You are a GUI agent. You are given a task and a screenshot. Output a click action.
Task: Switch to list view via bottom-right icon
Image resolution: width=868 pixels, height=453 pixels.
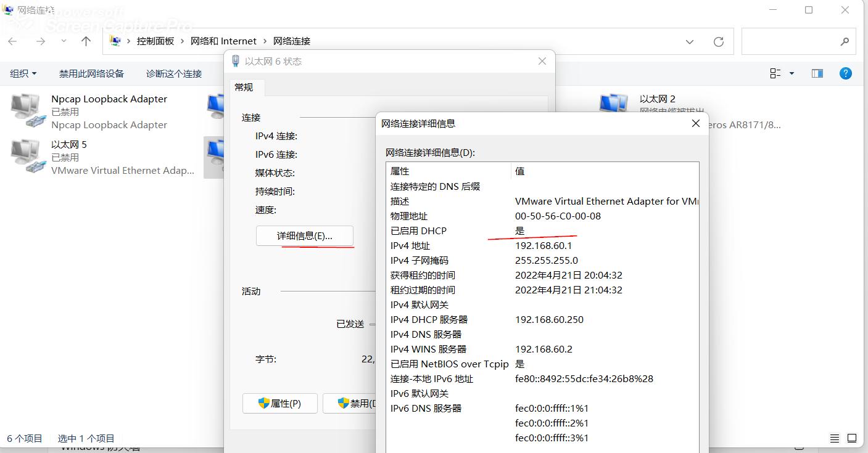(833, 438)
